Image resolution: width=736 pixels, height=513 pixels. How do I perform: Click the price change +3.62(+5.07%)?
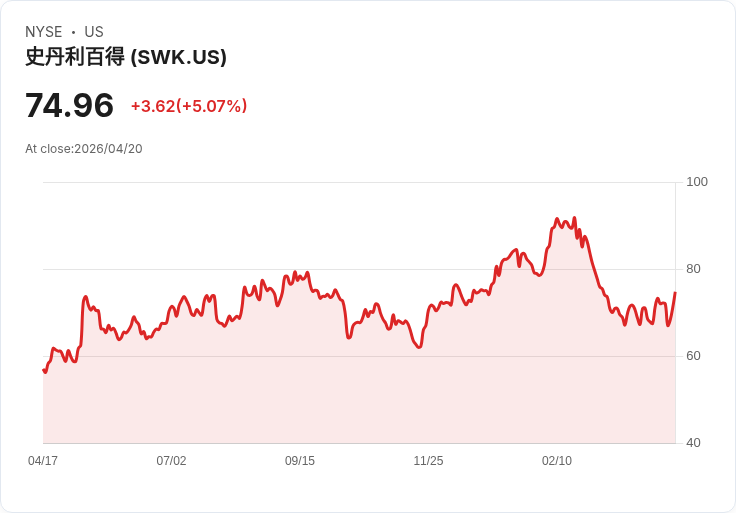(189, 106)
